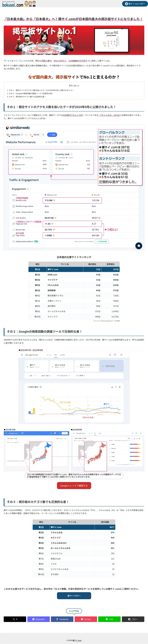The height and width of the screenshot is (644, 148).
Task: Jump to その1 競合サイトのアクセス数 in contents
Action: 41,90
